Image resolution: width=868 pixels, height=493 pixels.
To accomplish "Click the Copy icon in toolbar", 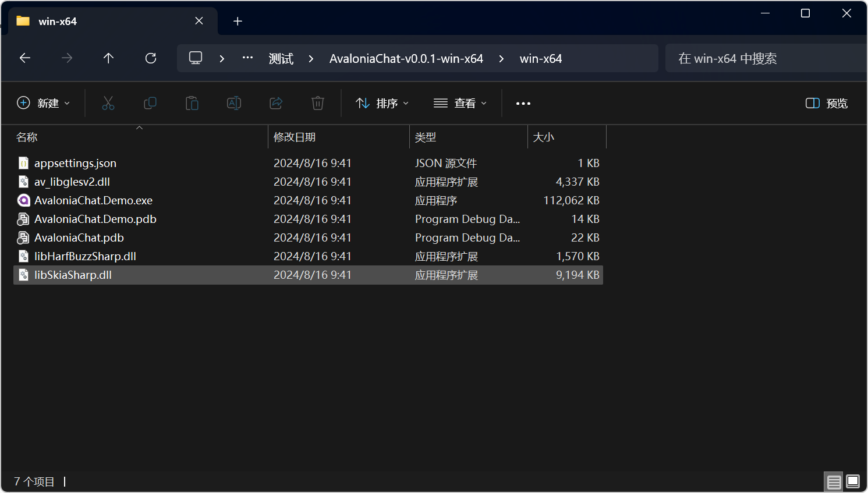I will (150, 104).
